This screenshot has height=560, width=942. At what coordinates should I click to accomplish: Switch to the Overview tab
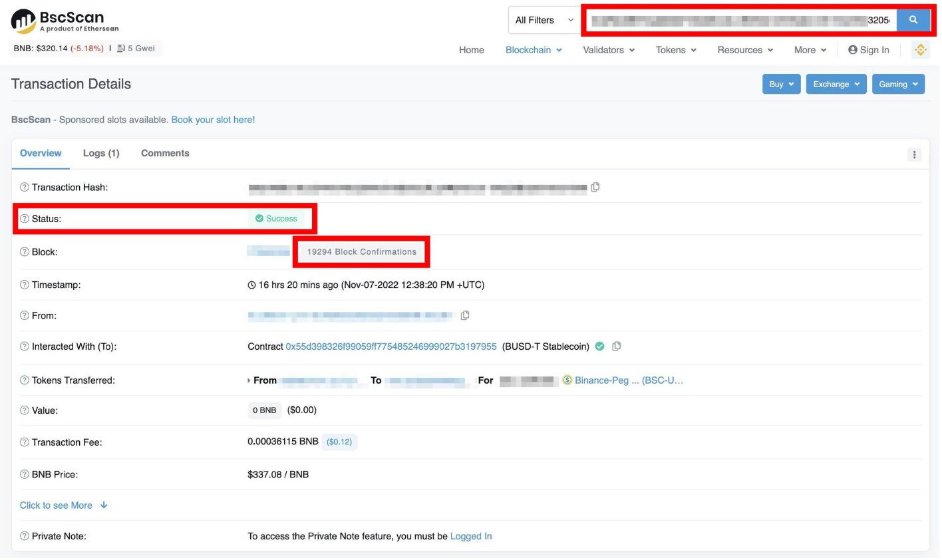click(x=41, y=154)
